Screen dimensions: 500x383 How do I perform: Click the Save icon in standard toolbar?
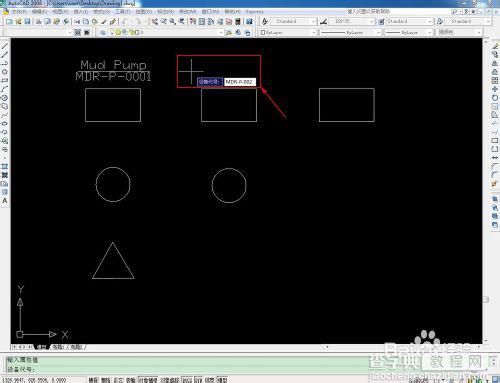pyautogui.click(x=27, y=22)
